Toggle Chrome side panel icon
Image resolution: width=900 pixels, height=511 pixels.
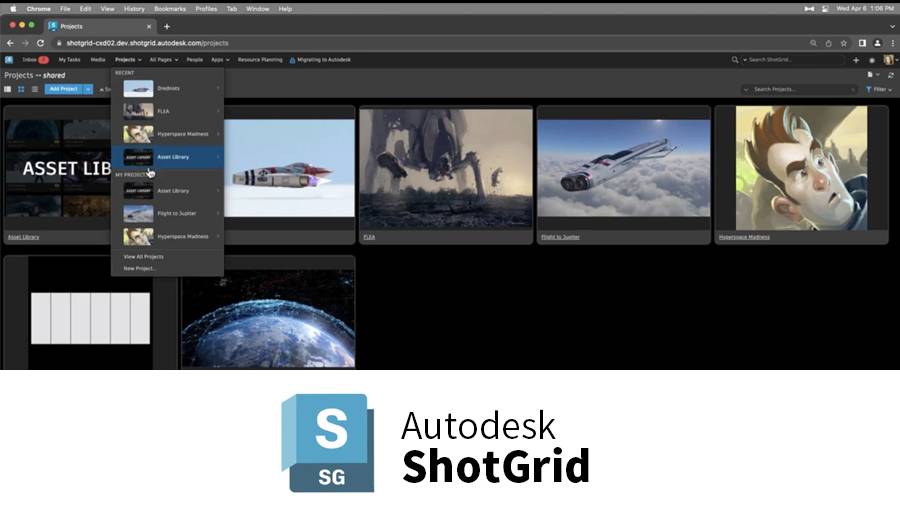pyautogui.click(x=862, y=43)
